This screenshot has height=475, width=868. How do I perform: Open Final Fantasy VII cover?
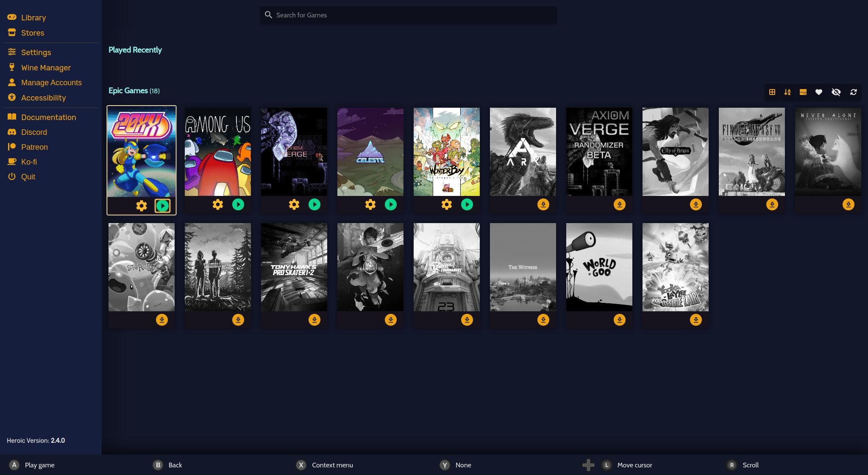752,152
